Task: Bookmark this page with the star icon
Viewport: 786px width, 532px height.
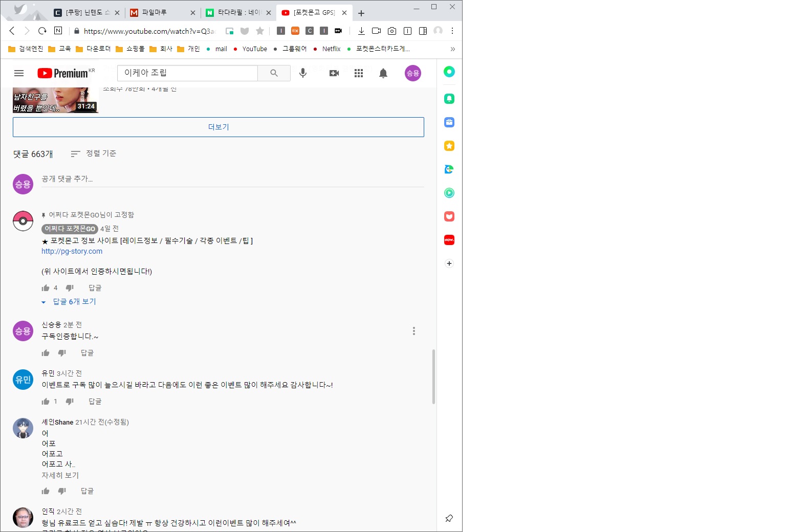Action: pos(260,31)
